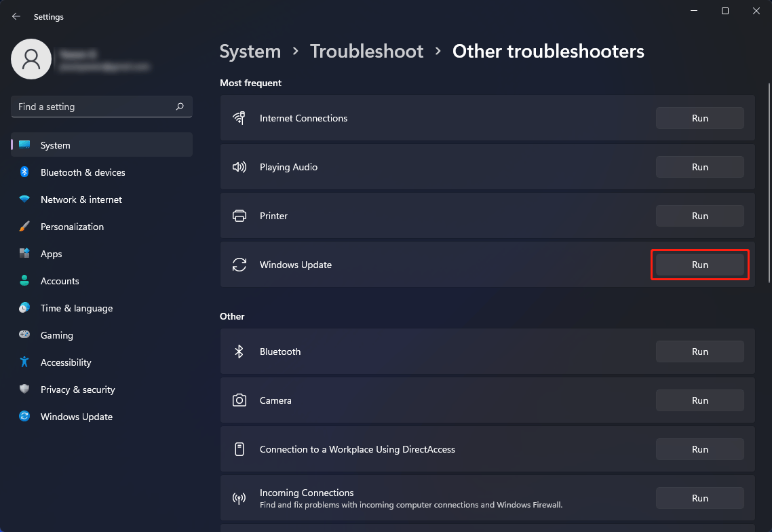Viewport: 772px width, 532px height.
Task: Open the Accounts settings category
Action: pyautogui.click(x=60, y=281)
